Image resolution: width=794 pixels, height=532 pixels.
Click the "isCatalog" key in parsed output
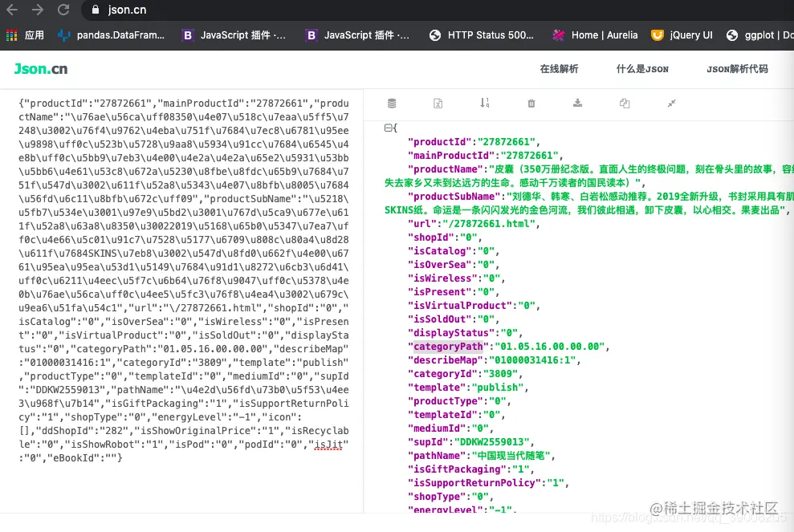click(439, 251)
